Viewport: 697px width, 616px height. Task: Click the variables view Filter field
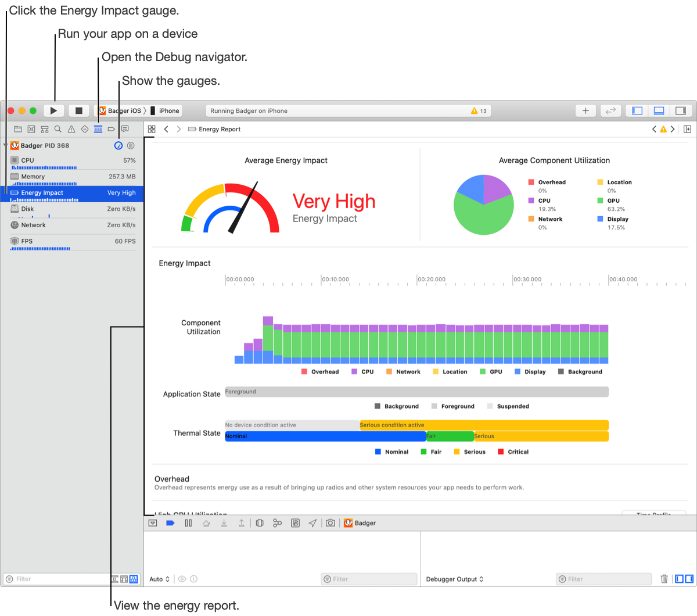tap(369, 579)
